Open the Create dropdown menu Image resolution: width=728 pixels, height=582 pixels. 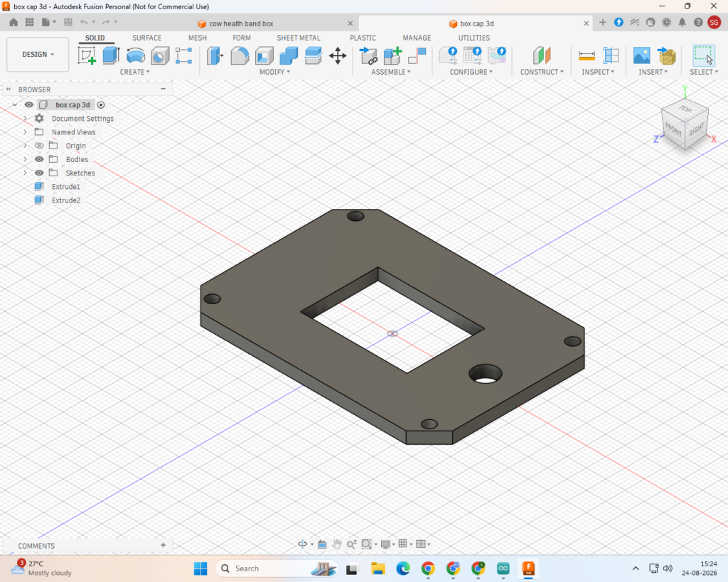pos(134,72)
